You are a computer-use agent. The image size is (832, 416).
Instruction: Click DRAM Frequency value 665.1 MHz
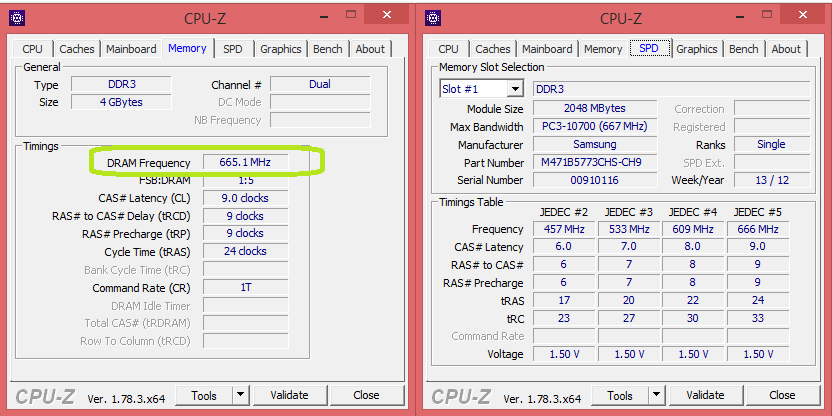[x=246, y=162]
